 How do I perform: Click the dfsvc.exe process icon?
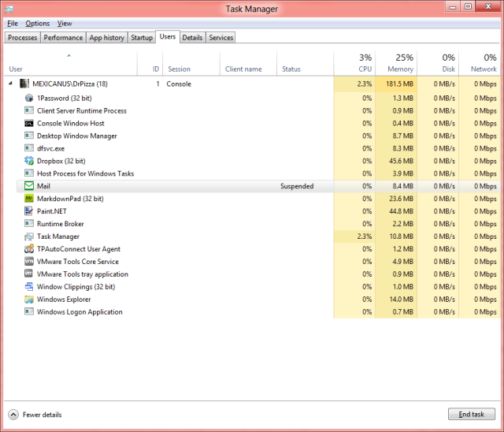[29, 148]
